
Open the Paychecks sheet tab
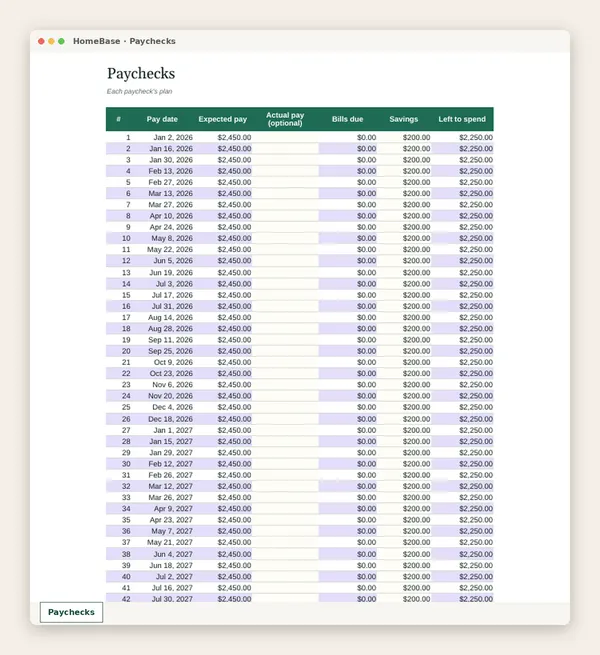pyautogui.click(x=71, y=612)
